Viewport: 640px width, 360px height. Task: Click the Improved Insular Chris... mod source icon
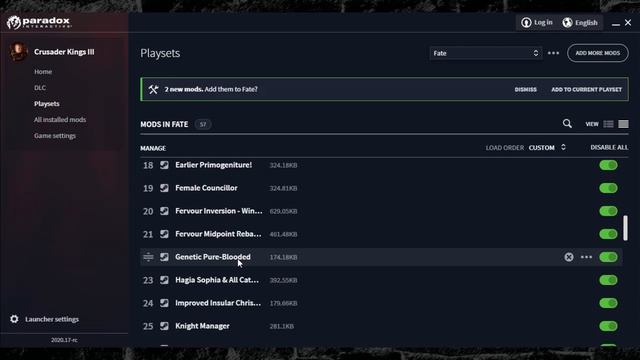pos(164,303)
